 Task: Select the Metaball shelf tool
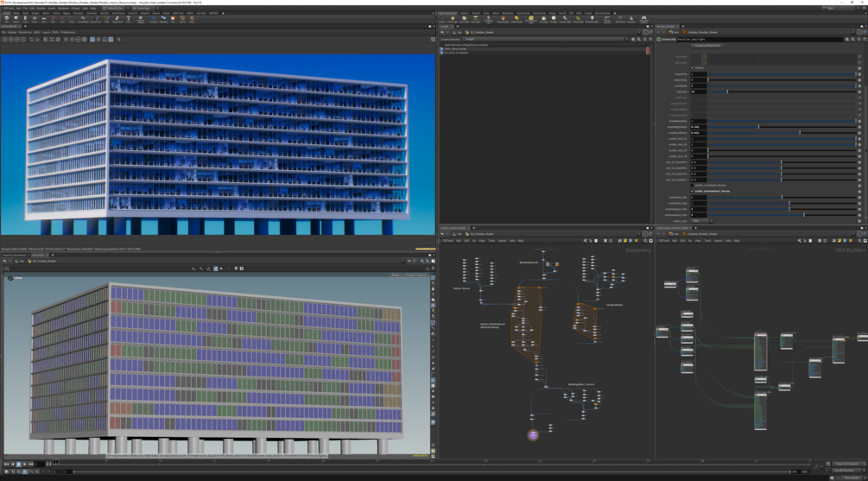(163, 19)
